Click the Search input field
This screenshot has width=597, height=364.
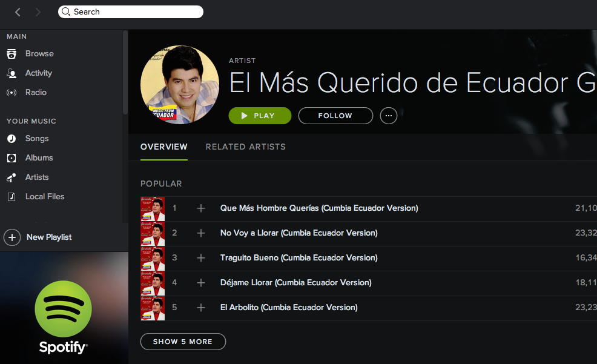coord(131,12)
